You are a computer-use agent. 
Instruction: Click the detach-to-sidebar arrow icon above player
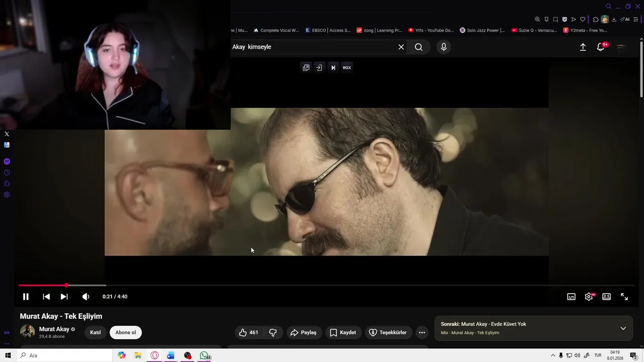click(319, 67)
